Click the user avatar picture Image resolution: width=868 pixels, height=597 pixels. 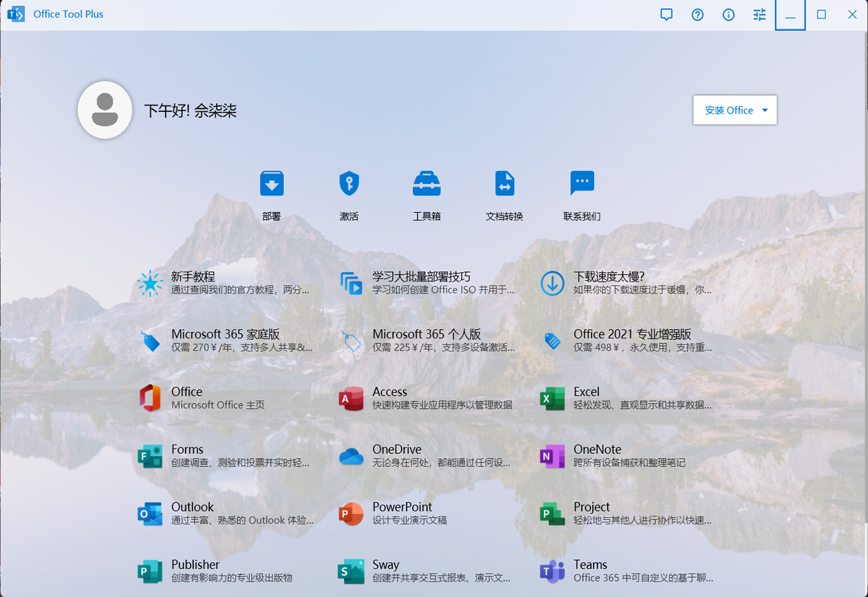(105, 110)
